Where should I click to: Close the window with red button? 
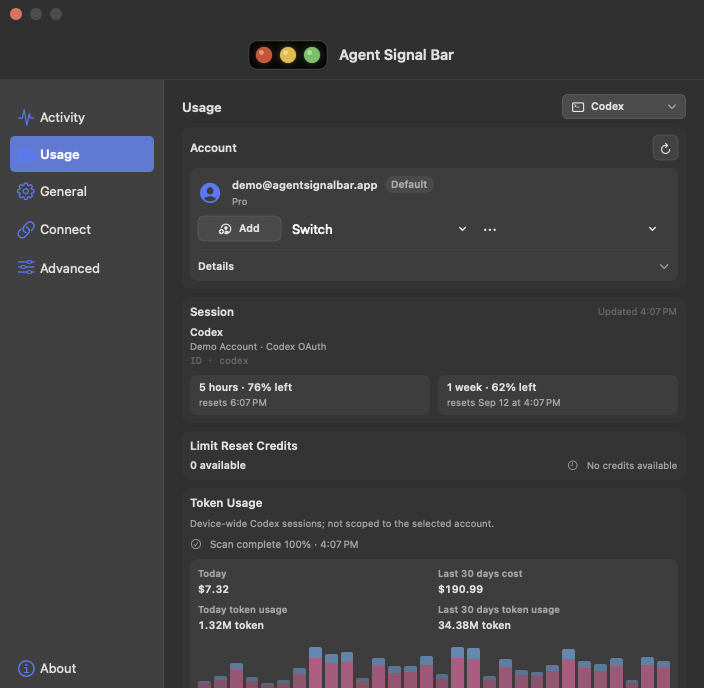[16, 14]
